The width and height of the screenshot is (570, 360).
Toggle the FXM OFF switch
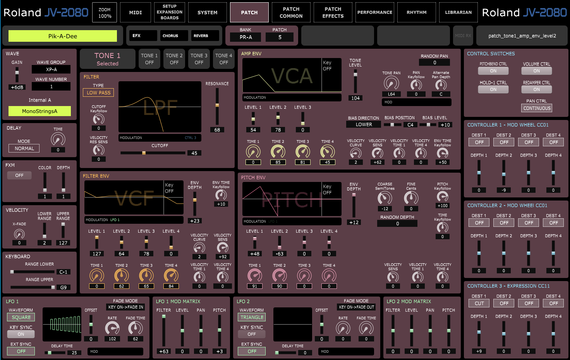(19, 175)
